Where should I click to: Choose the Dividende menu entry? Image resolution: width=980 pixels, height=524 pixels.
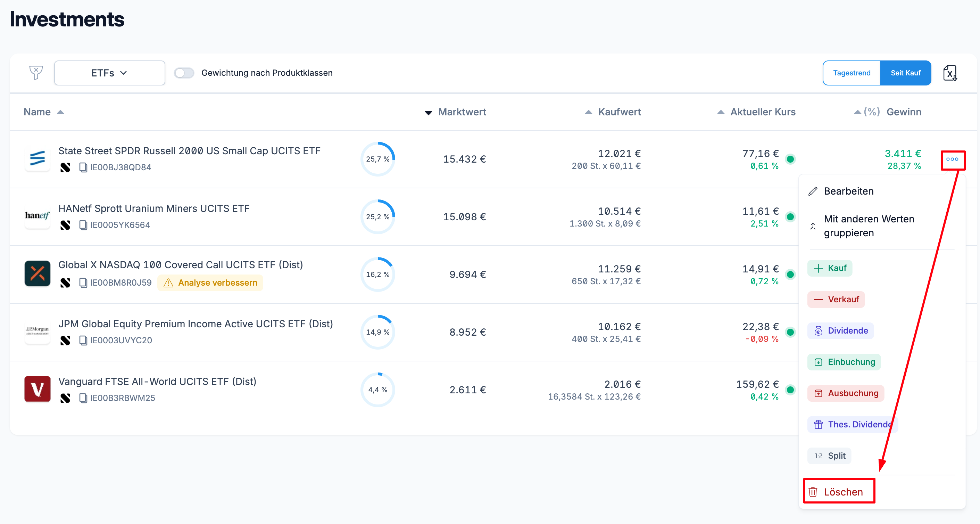tap(841, 331)
